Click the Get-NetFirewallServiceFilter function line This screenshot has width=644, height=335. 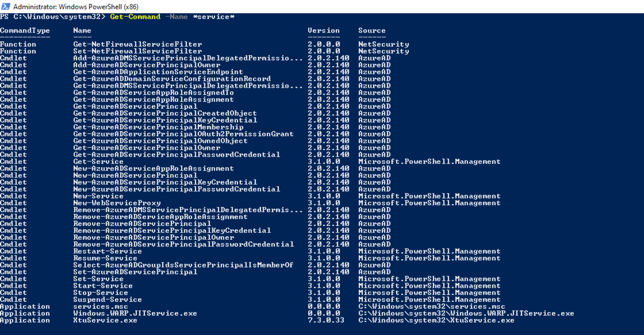coord(137,44)
